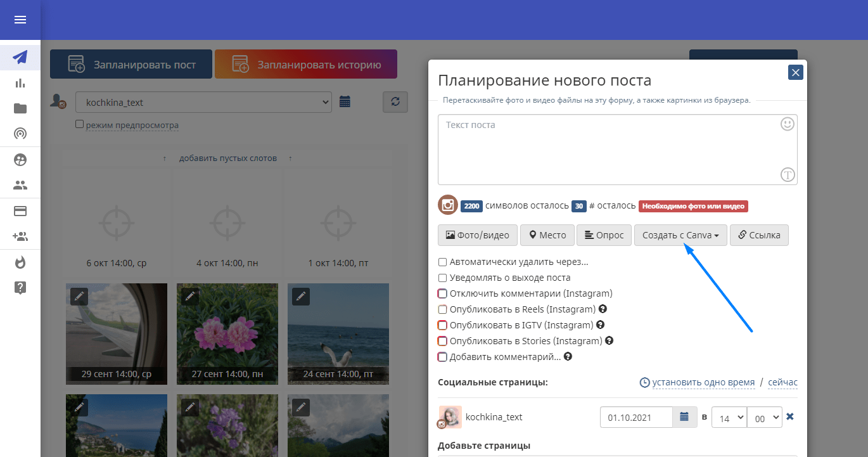
Task: Click the account avatar icon left of selector
Action: pos(58,101)
